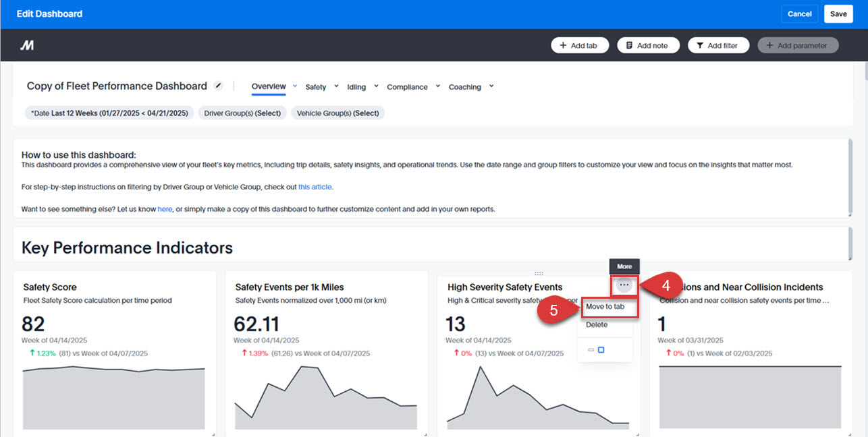The width and height of the screenshot is (868, 437).
Task: Click 'How to use this dashboard:' heading
Action: 78,155
